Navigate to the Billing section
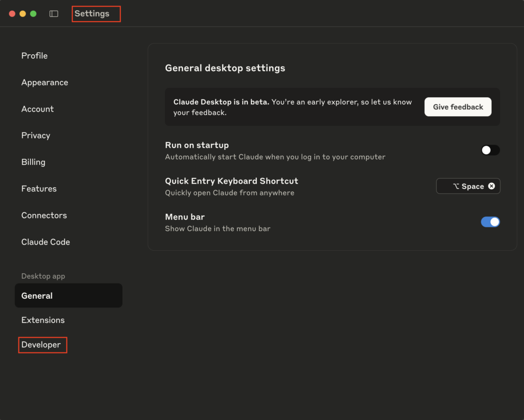The height and width of the screenshot is (420, 524). click(x=33, y=162)
